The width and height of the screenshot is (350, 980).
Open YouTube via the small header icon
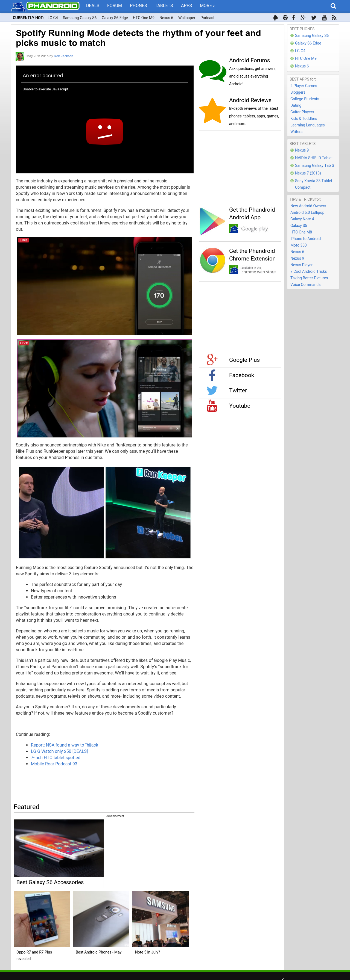pyautogui.click(x=325, y=18)
